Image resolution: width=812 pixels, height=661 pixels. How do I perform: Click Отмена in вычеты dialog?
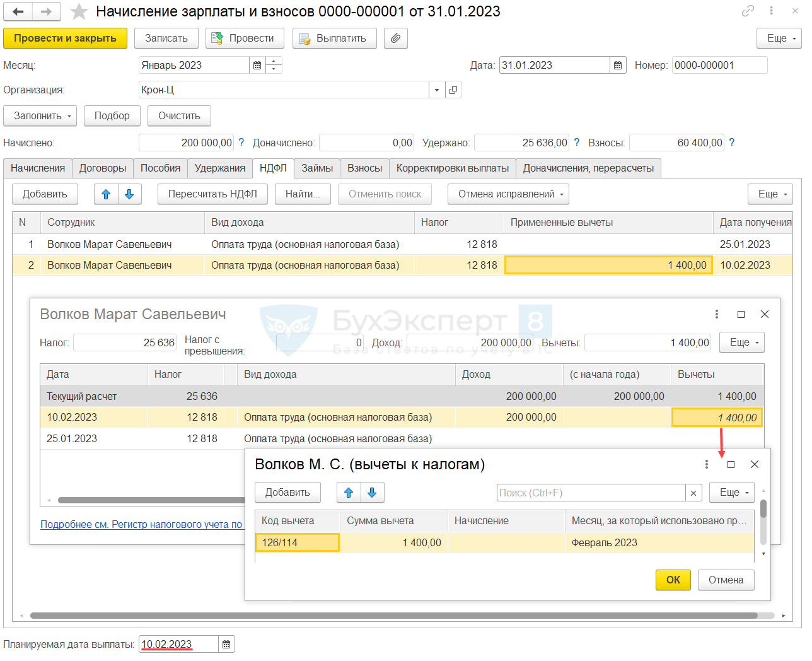[726, 580]
